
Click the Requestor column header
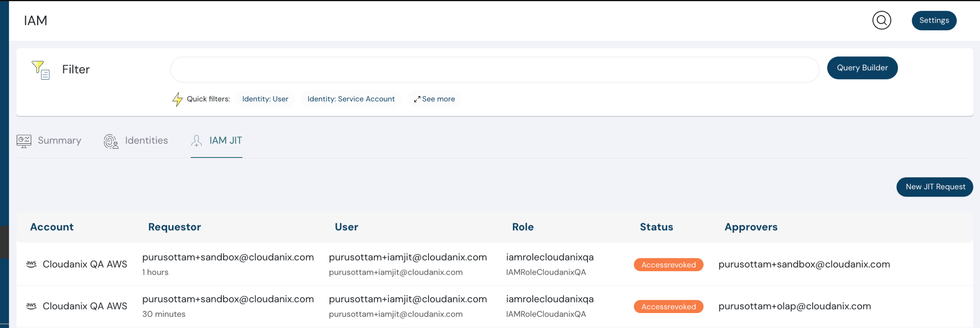click(x=174, y=227)
